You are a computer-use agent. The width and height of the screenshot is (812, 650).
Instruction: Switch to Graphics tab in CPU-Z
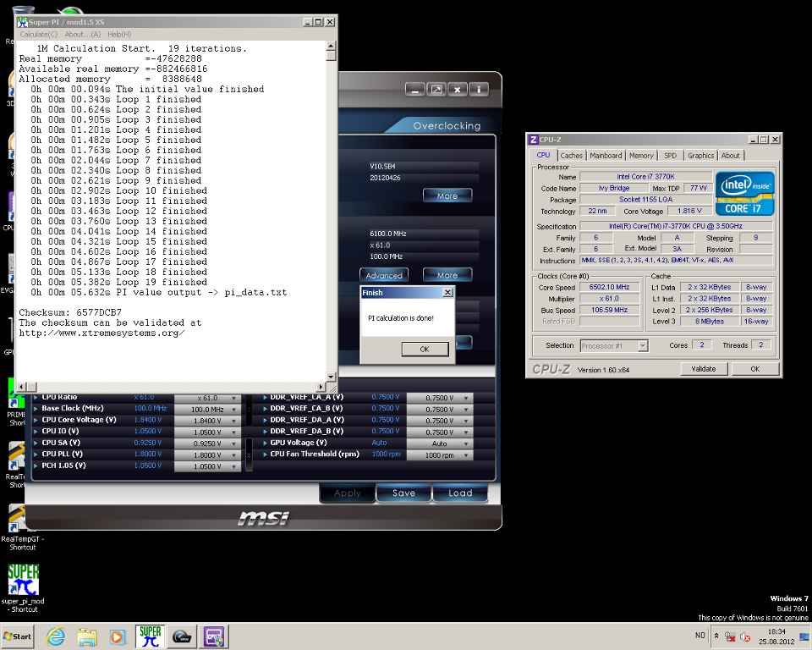click(x=700, y=156)
